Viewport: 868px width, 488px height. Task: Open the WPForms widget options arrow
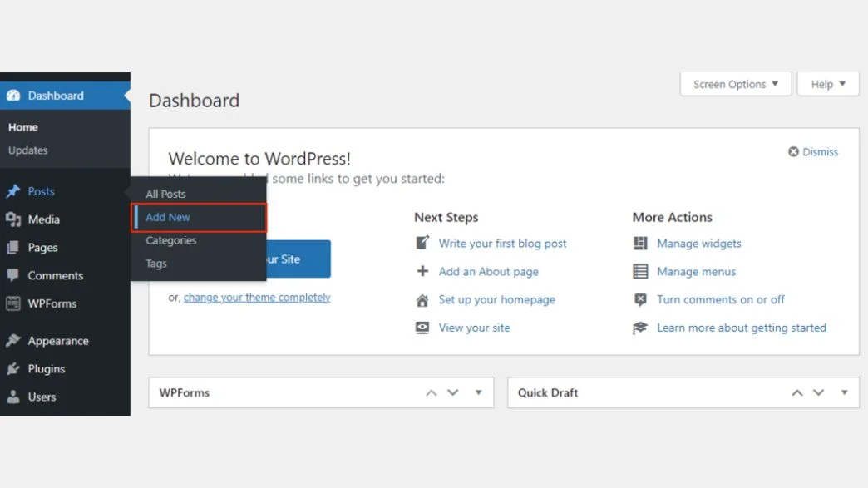[x=477, y=392]
